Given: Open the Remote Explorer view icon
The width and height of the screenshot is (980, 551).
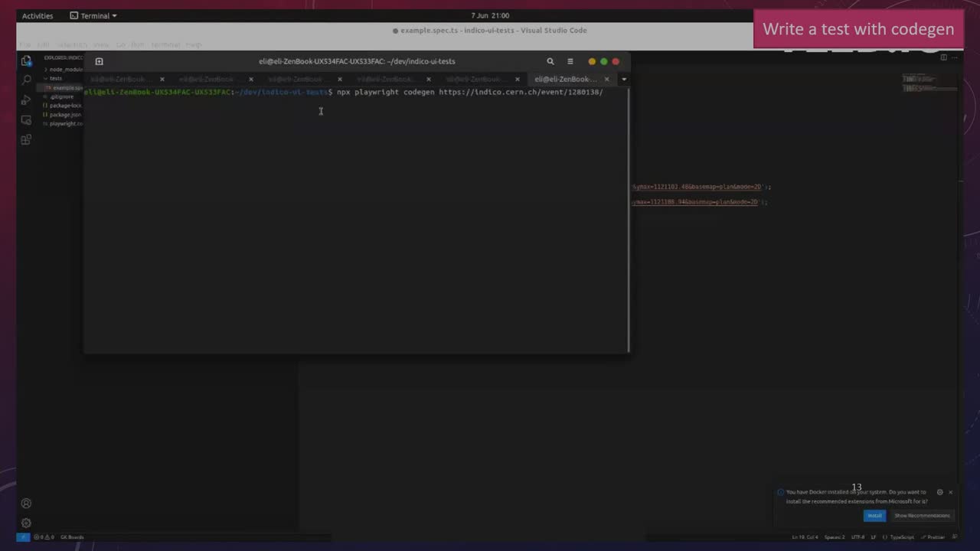Looking at the screenshot, I should (x=26, y=120).
